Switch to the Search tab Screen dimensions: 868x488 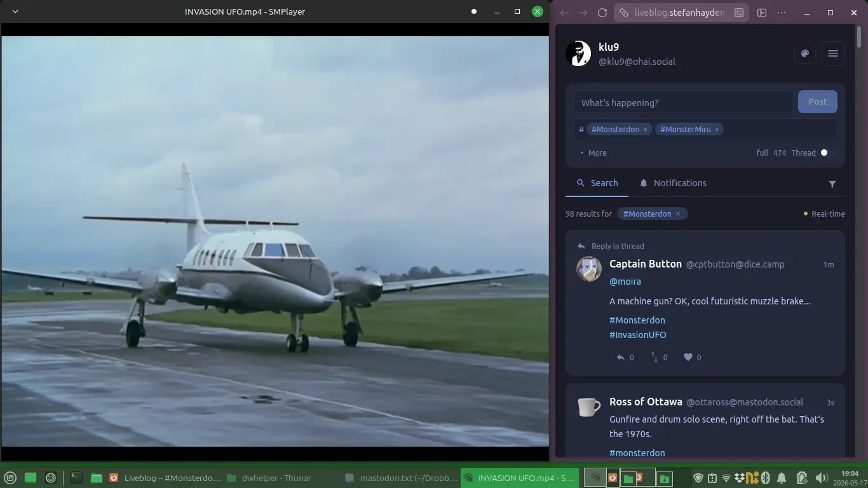(x=597, y=183)
